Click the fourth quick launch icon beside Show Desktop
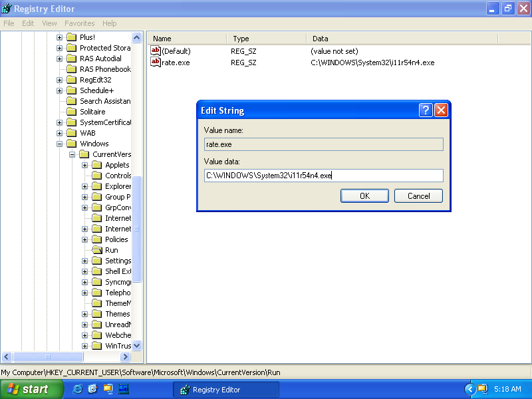 pyautogui.click(x=124, y=389)
